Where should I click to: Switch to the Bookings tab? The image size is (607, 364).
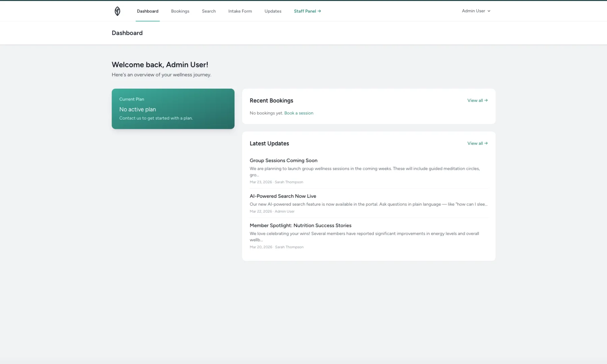180,11
